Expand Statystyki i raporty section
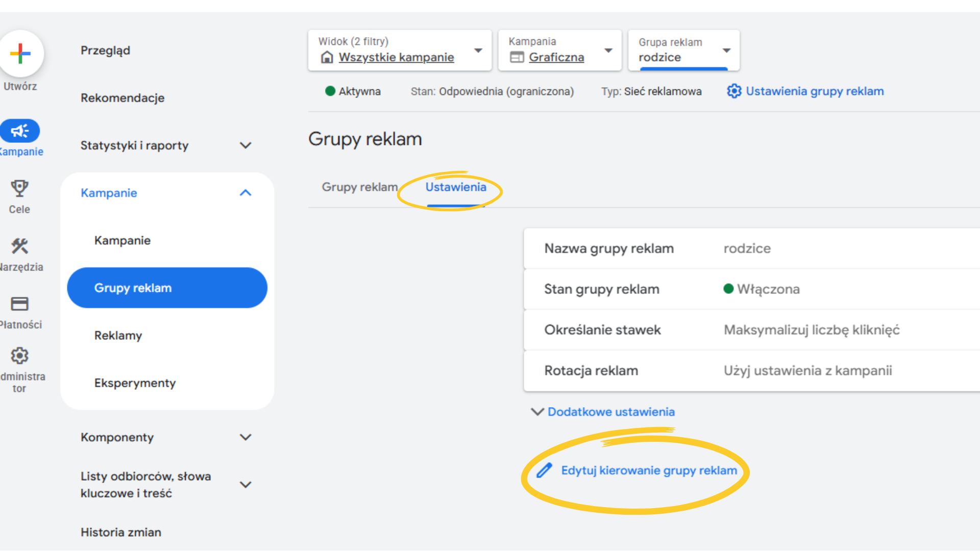 point(246,145)
